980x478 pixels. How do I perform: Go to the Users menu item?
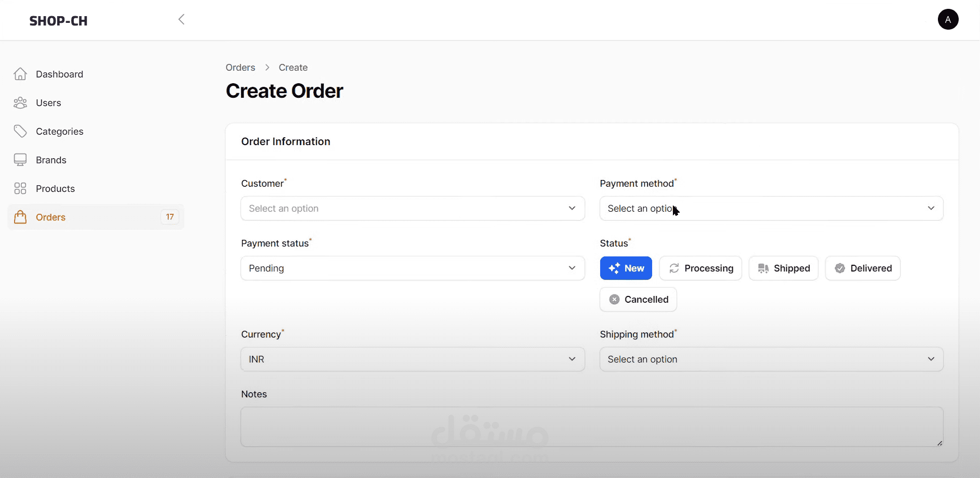(48, 103)
